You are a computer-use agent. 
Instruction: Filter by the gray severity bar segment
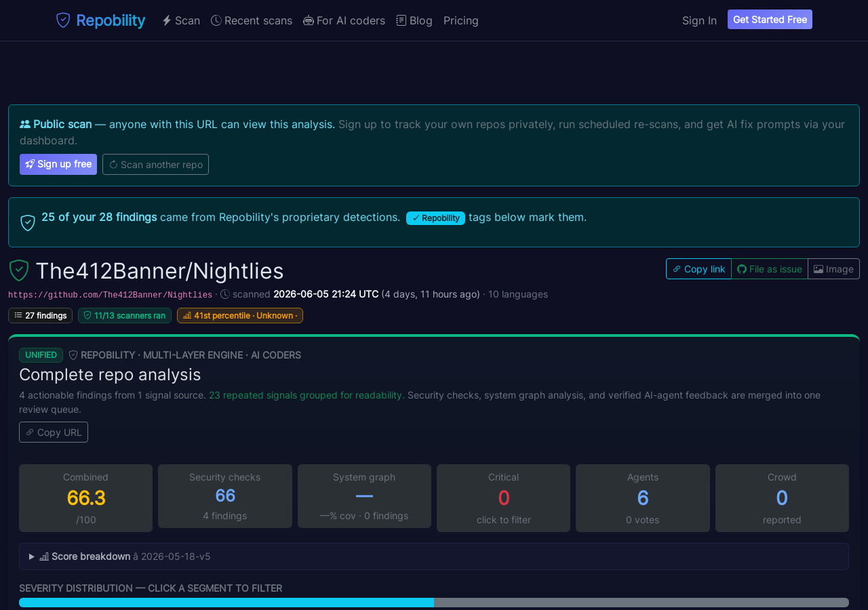(642, 603)
